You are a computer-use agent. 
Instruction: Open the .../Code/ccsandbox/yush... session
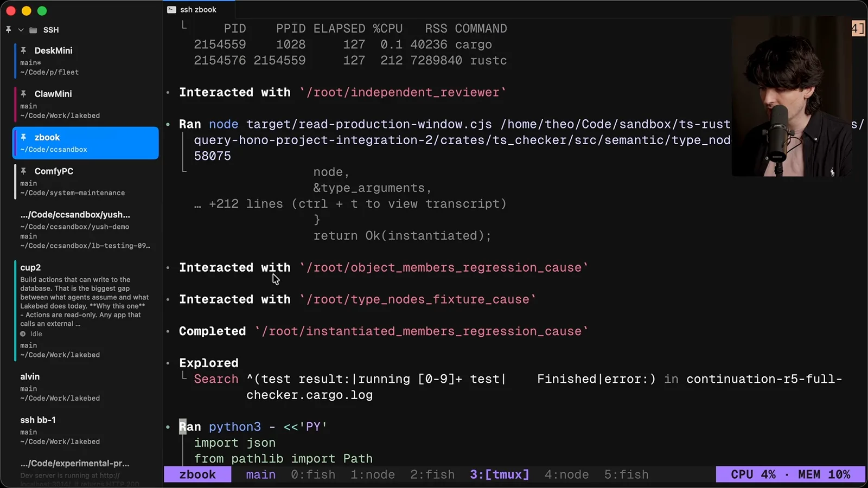click(86, 230)
